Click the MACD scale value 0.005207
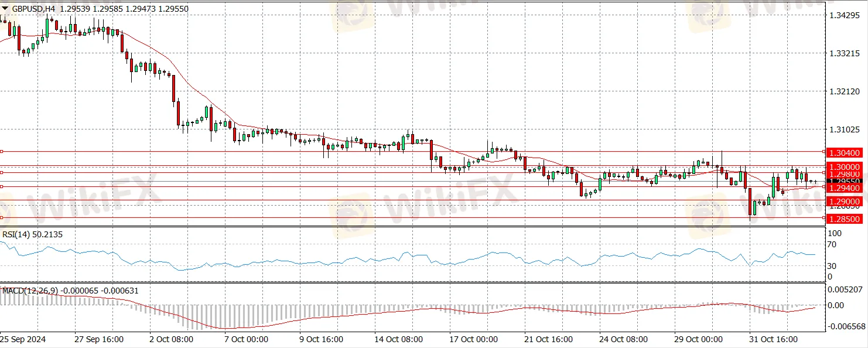The height and width of the screenshot is (348, 868). [846, 289]
